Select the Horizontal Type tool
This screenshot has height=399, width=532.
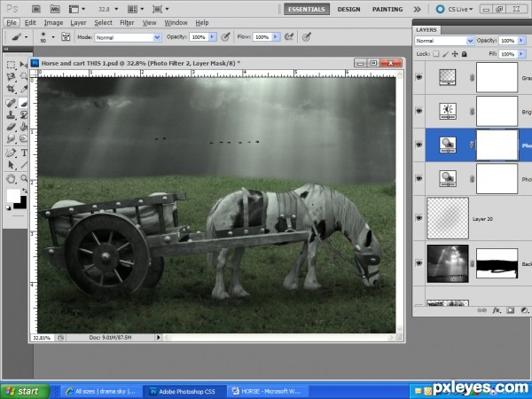click(24, 153)
